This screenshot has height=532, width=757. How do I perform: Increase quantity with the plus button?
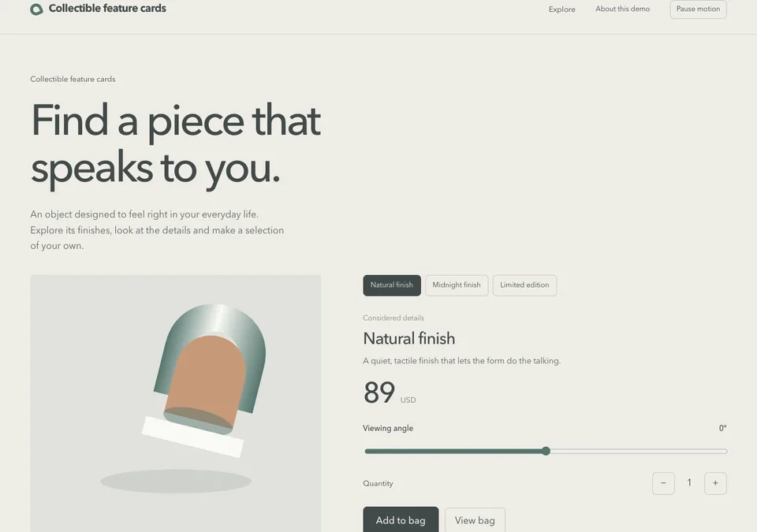pyautogui.click(x=715, y=483)
